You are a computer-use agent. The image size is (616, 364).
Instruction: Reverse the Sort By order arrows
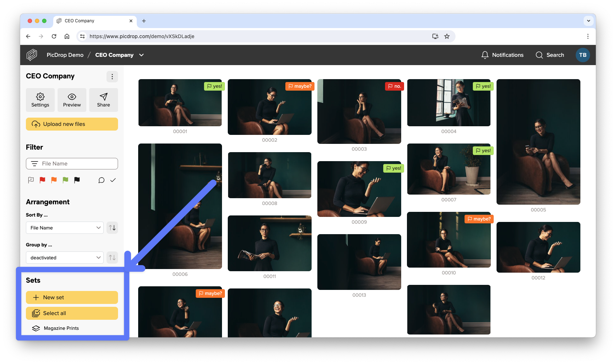pos(112,228)
